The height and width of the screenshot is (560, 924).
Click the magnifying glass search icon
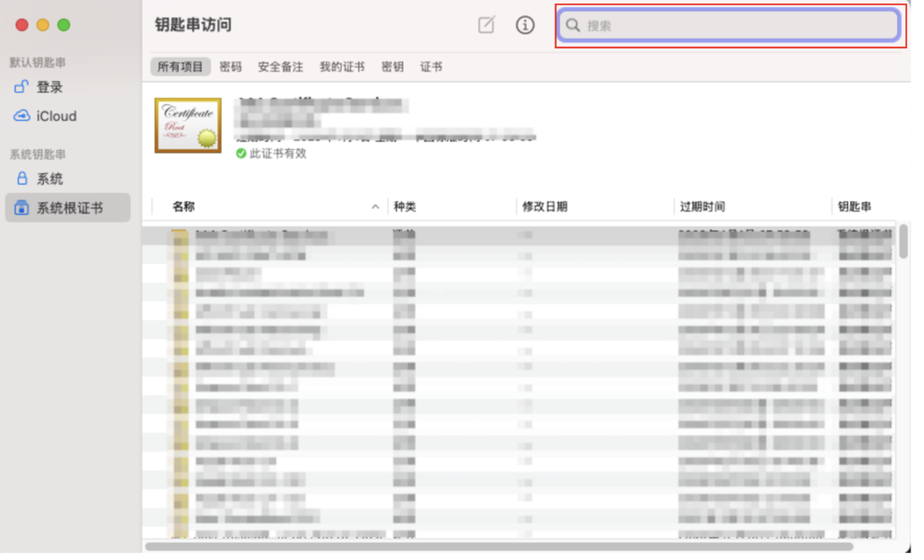573,25
